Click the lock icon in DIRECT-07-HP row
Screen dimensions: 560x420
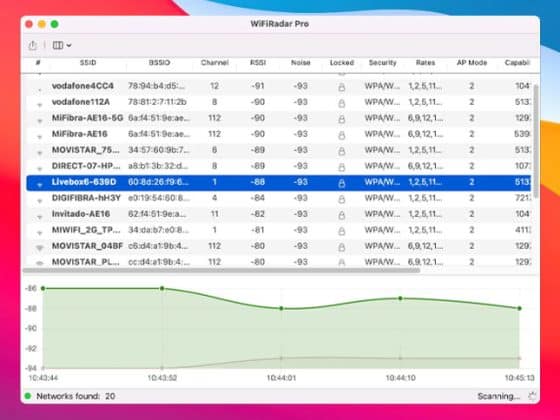(x=341, y=167)
